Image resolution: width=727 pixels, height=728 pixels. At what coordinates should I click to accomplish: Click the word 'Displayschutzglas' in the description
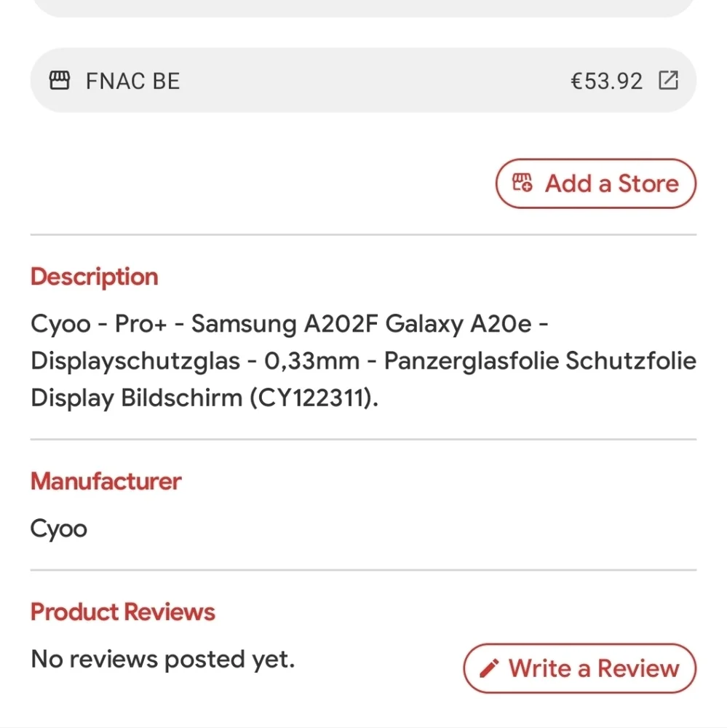135,361
